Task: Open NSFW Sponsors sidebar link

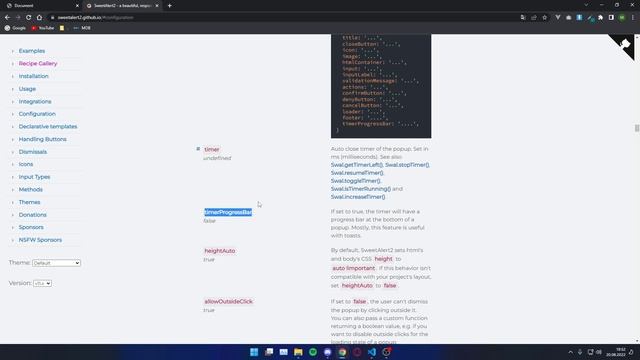Action: coord(40,240)
